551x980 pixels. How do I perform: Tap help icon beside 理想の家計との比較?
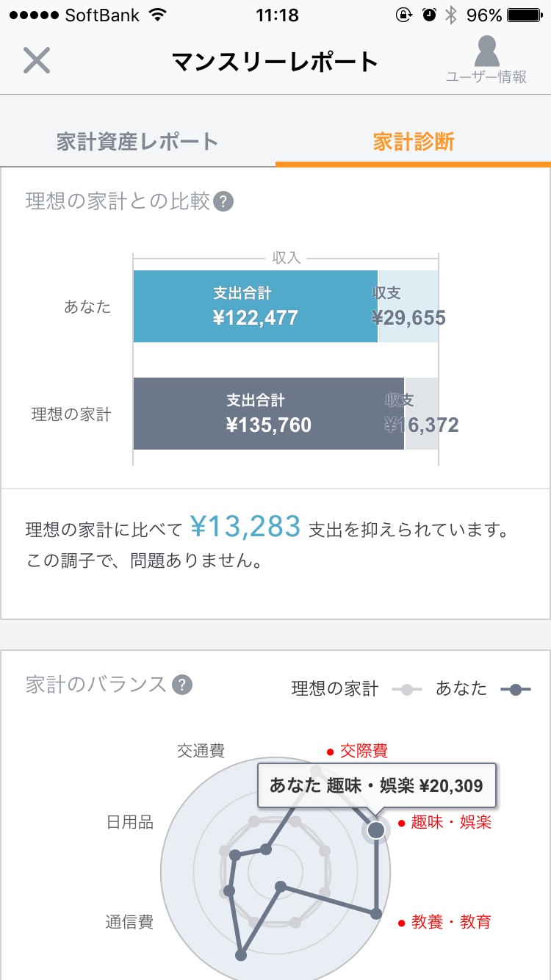coord(223,201)
